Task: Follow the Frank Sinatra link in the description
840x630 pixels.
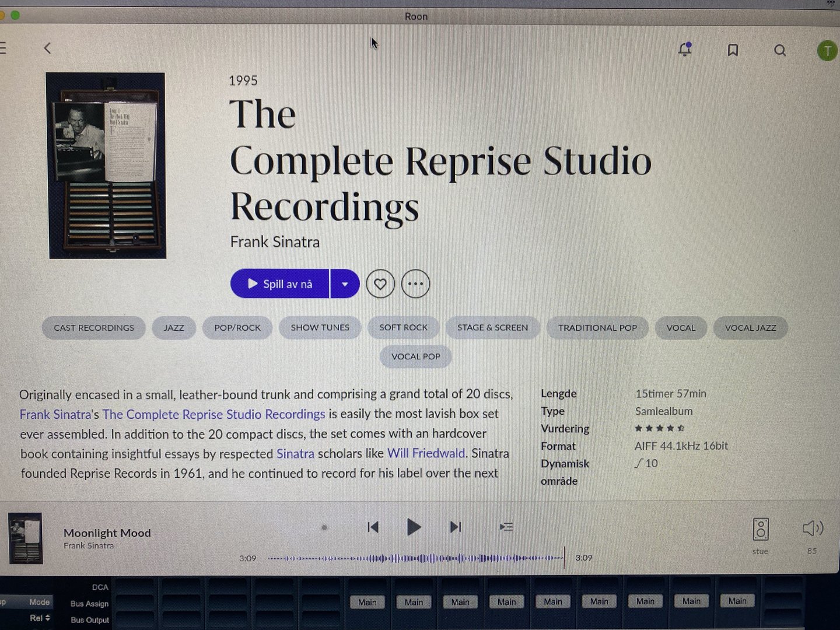Action: pos(55,415)
